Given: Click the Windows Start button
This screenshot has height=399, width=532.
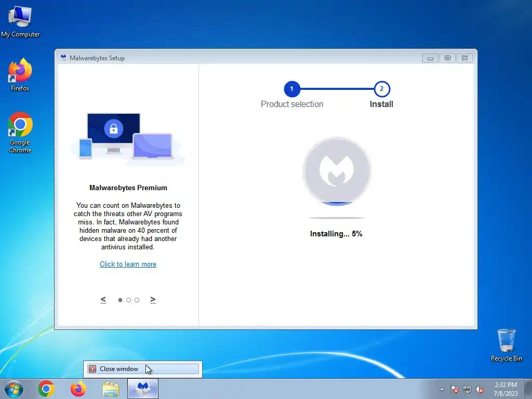Looking at the screenshot, I should (x=14, y=389).
